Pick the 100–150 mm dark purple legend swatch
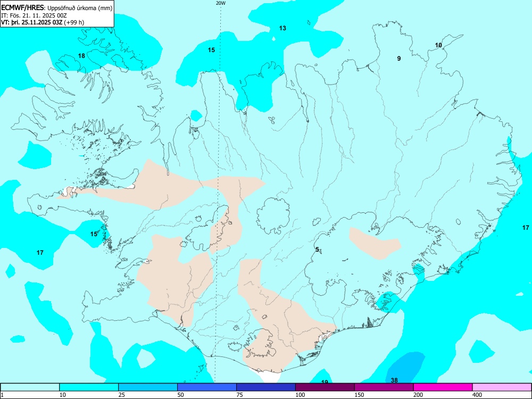Viewport: 532px width, 399px height. point(325,387)
